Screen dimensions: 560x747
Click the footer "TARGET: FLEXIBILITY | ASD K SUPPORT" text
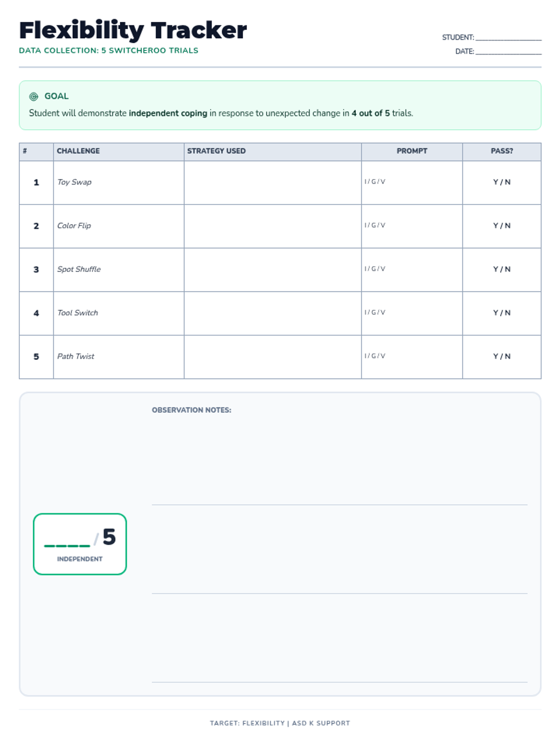click(280, 723)
